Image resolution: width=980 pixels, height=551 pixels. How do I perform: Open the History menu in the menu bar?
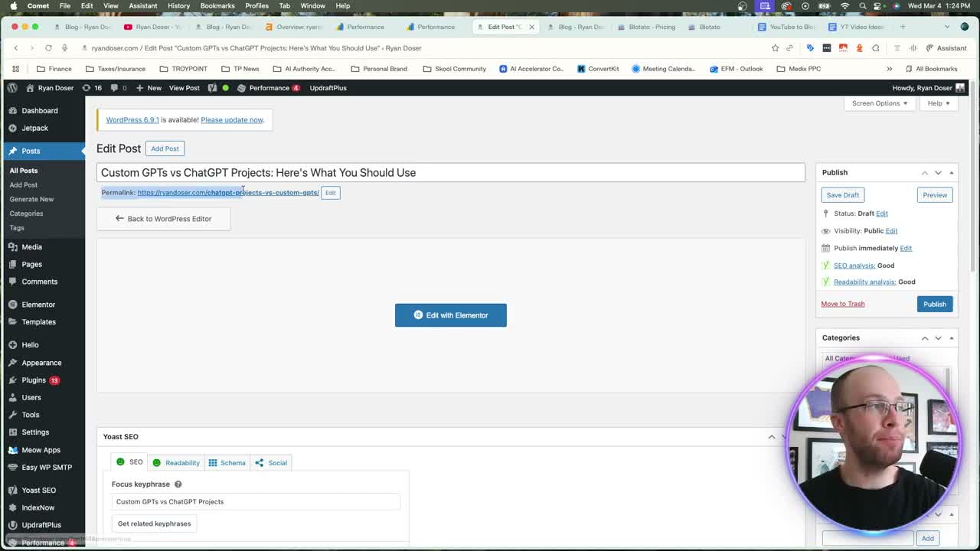[178, 6]
